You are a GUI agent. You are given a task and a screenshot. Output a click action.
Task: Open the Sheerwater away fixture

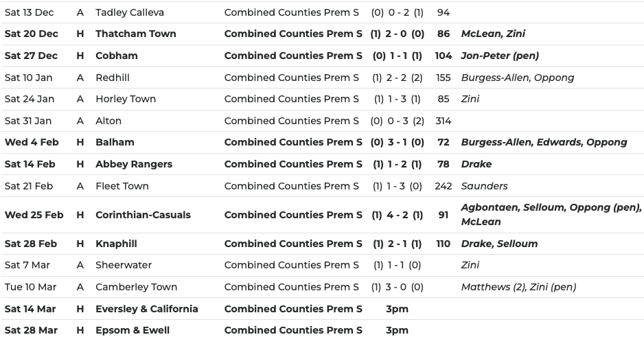tap(124, 265)
